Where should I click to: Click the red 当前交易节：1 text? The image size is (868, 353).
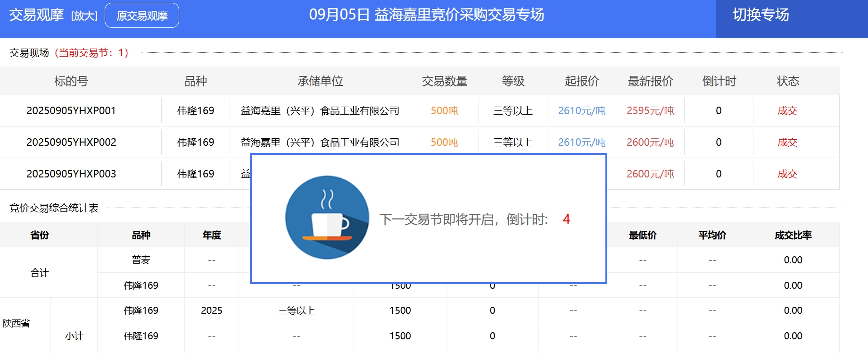pos(91,52)
